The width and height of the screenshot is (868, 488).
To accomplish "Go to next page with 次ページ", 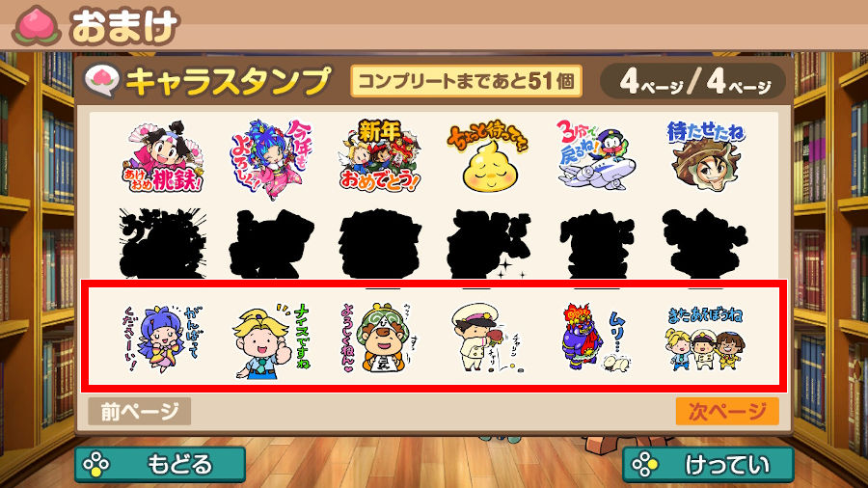I will (x=727, y=411).
